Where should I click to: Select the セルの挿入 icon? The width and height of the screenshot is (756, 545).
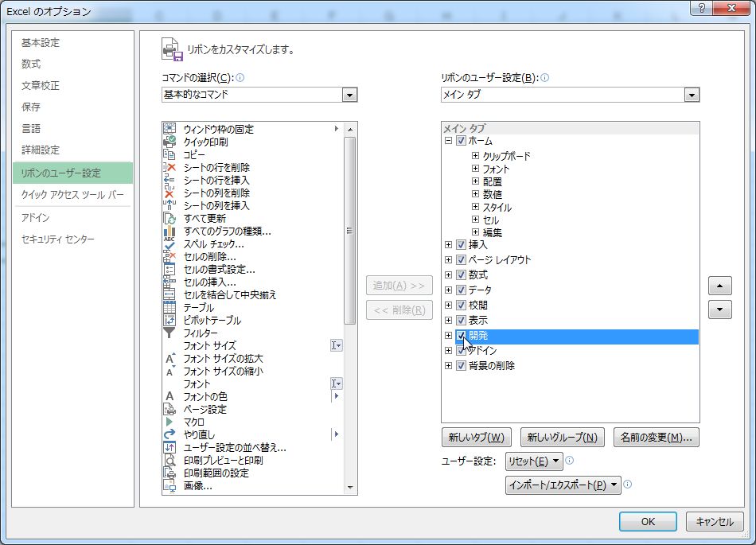170,282
